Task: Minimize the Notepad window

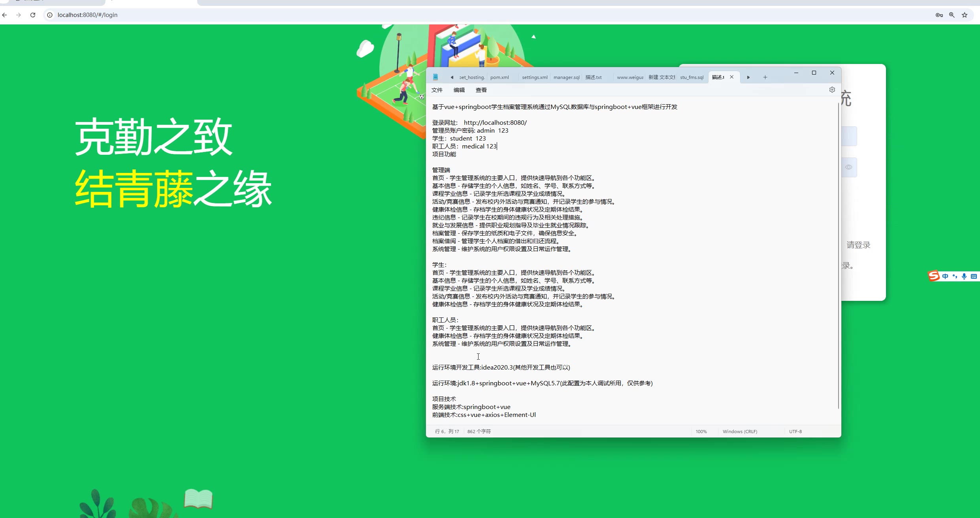Action: pyautogui.click(x=796, y=73)
